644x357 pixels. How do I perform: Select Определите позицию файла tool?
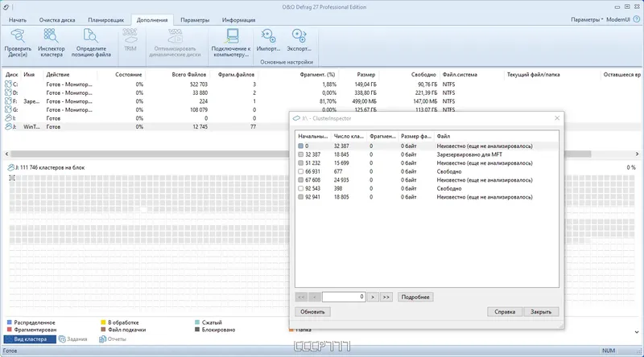[x=91, y=43]
